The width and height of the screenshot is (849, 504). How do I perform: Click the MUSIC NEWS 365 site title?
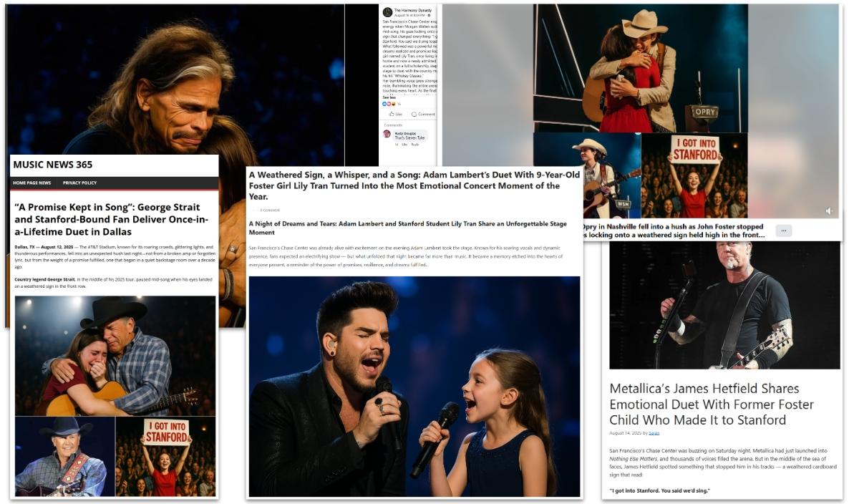point(52,165)
